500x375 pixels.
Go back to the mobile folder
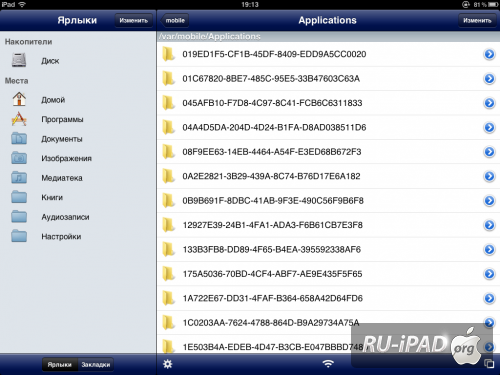coord(174,20)
